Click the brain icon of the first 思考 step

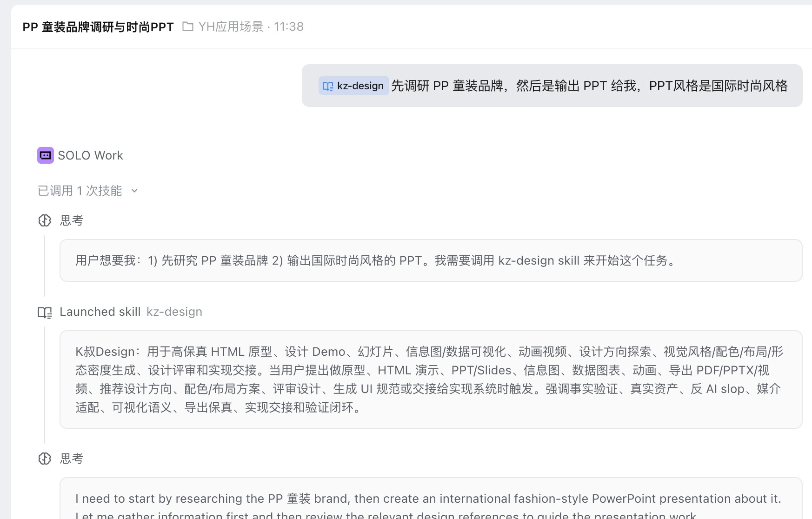45,220
